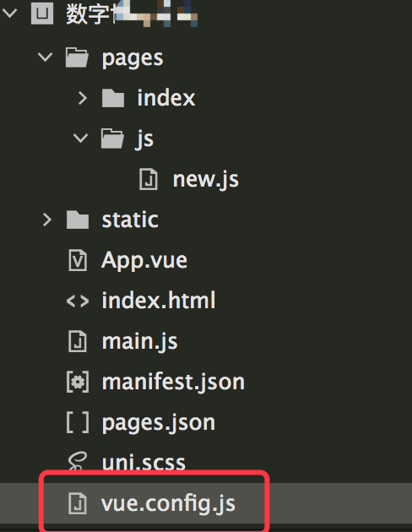Click the js open folder icon

click(x=112, y=138)
